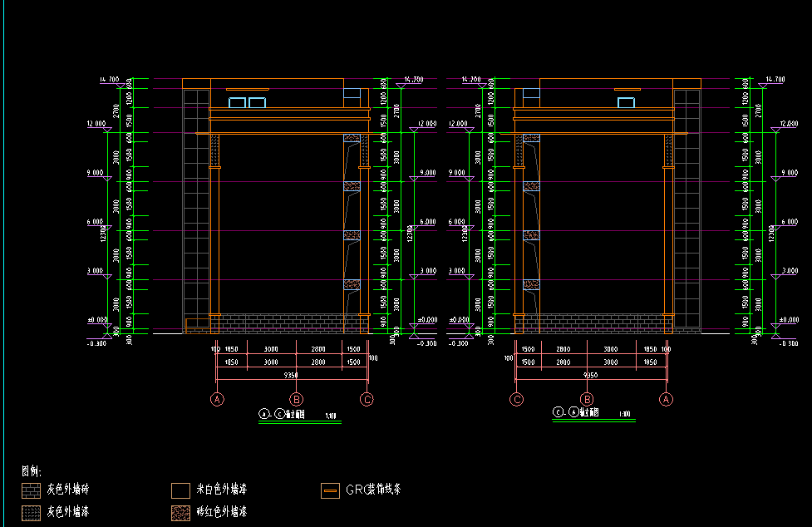812x527 pixels.
Task: Select the 图例 legend heading text
Action: click(31, 471)
